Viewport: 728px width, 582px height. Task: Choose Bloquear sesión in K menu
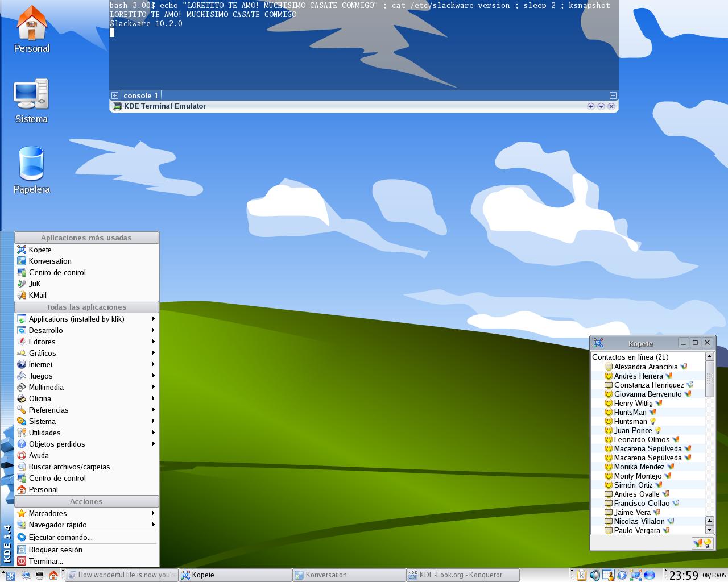86,550
